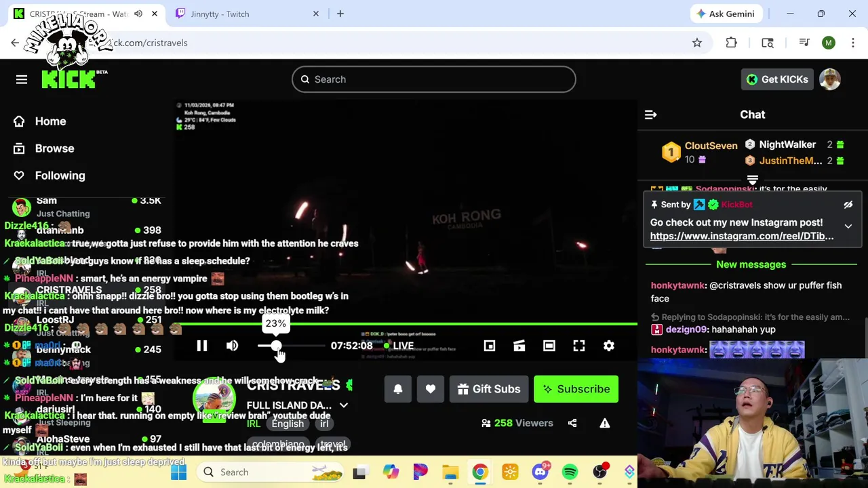The height and width of the screenshot is (488, 868).
Task: Click the 258 Viewers count
Action: point(517,423)
